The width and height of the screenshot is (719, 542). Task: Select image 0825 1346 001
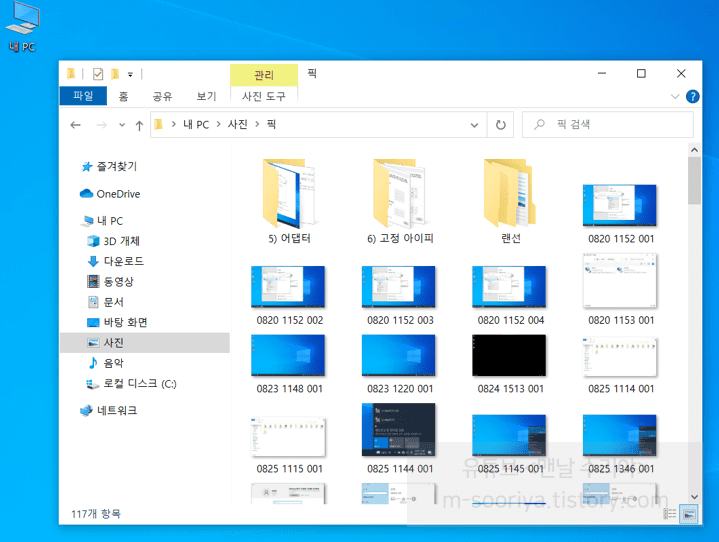point(621,444)
